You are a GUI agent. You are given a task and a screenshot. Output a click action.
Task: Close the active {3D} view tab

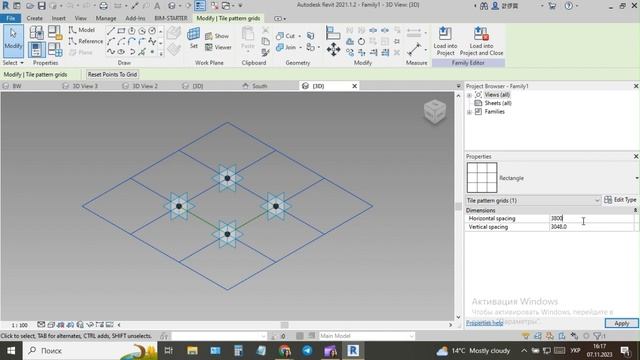click(x=354, y=86)
